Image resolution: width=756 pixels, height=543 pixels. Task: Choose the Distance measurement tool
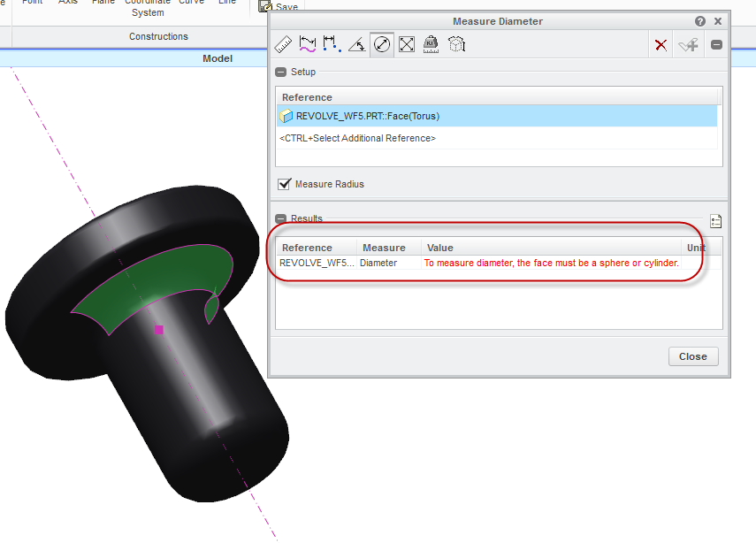pyautogui.click(x=332, y=43)
